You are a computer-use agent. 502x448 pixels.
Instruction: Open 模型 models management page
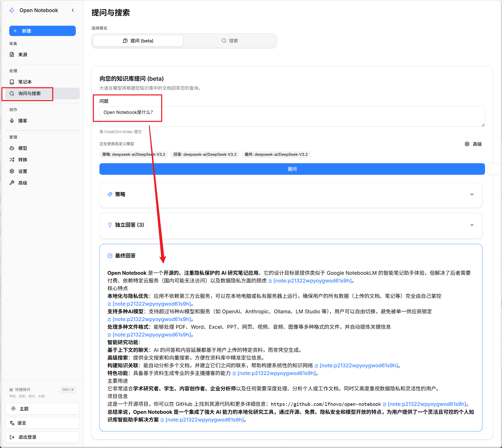click(x=23, y=148)
